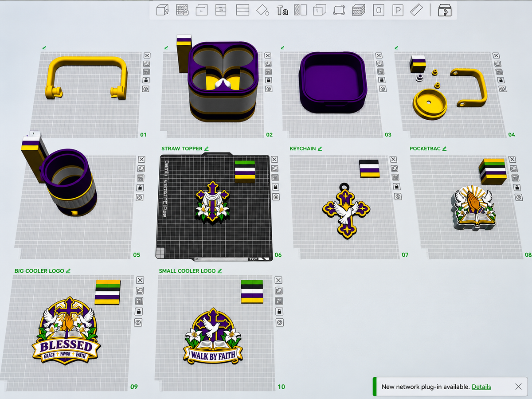Click the textured cube icon in the toolbar

point(358,10)
